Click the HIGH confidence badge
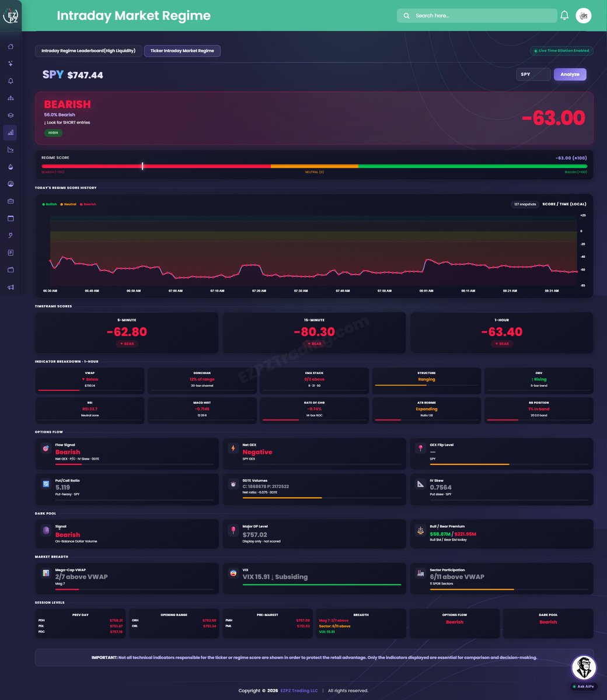607x700 pixels. [x=53, y=133]
